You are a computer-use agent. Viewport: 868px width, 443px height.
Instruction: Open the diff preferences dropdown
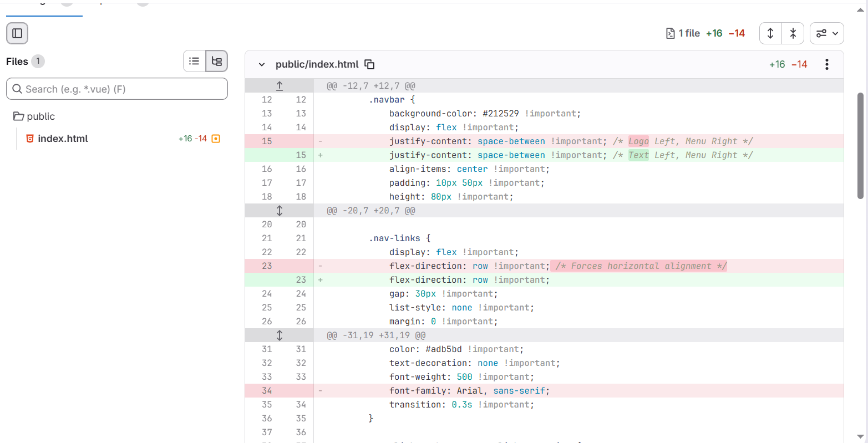[x=827, y=33]
